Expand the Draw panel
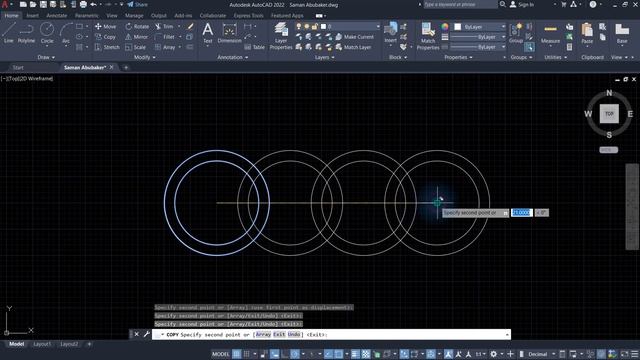Screen dimensions: 640x360 coord(46,58)
